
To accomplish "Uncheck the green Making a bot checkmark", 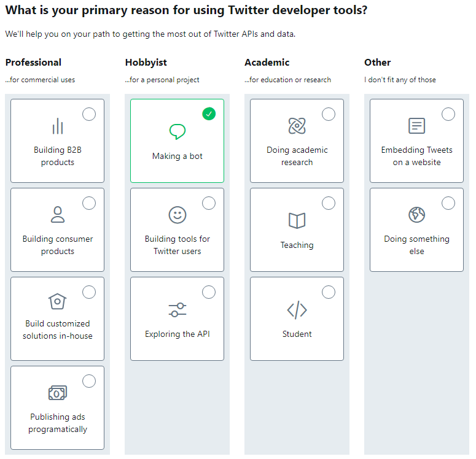I will pyautogui.click(x=209, y=114).
